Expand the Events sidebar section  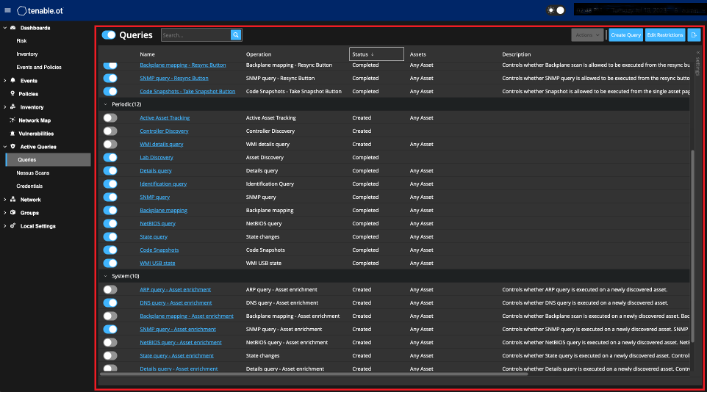click(x=5, y=81)
